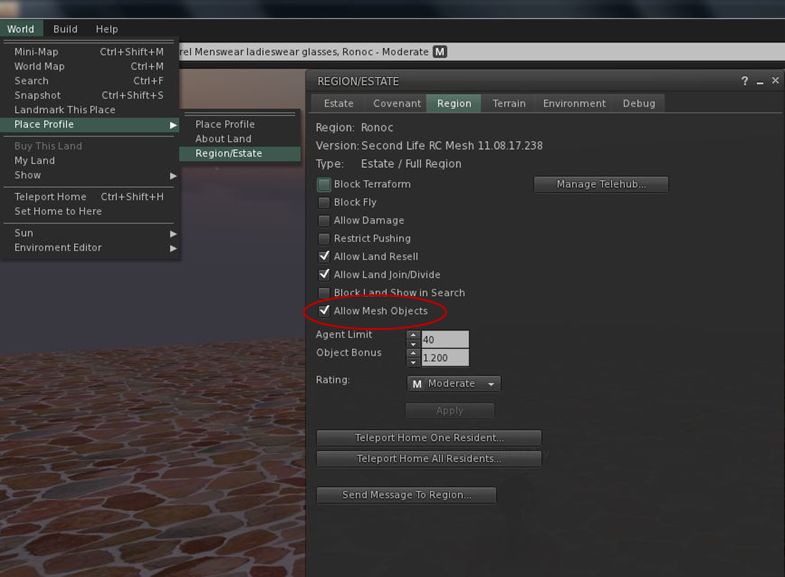Close the Region/Estate floater
This screenshot has width=785, height=577.
click(x=775, y=81)
